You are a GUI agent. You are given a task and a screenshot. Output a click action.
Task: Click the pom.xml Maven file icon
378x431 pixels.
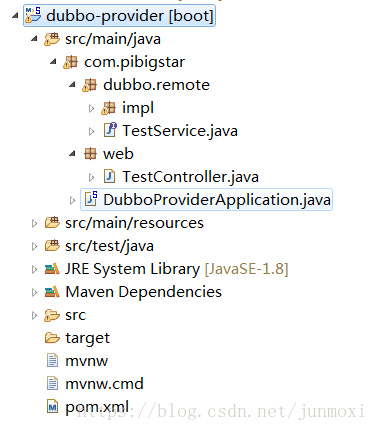click(52, 407)
